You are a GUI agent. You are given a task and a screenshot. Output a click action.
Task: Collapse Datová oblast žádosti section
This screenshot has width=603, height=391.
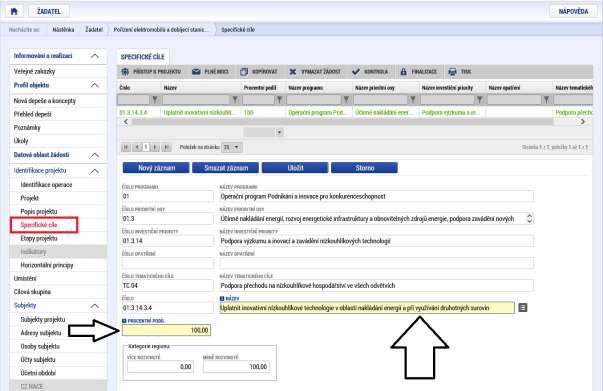[x=94, y=155]
